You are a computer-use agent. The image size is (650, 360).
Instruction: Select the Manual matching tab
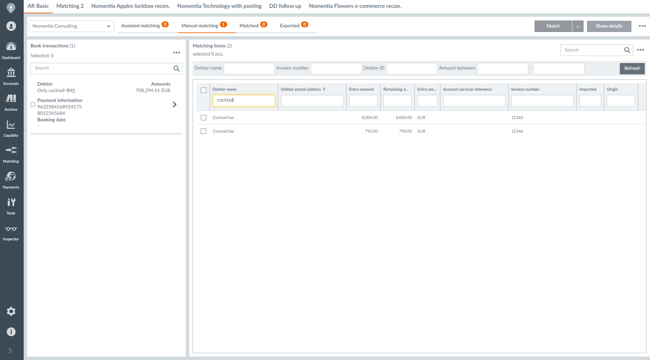(x=204, y=26)
